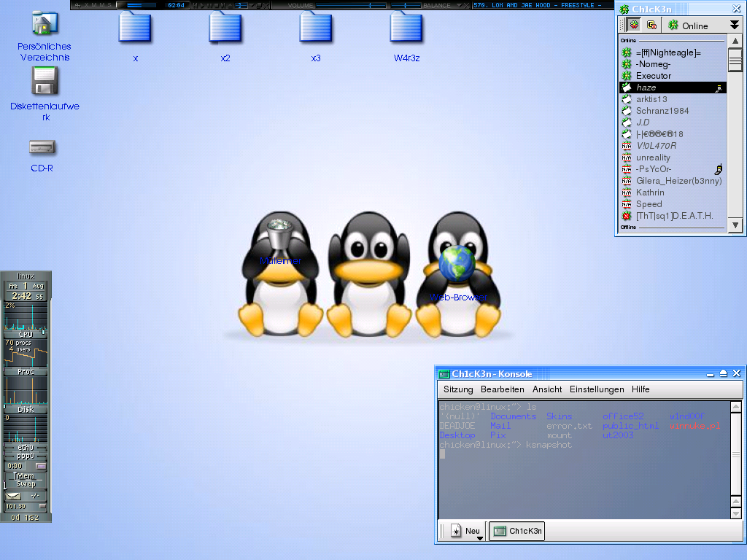Click the ppp0 panel in gkrellm
Image resolution: width=747 pixels, height=560 pixels.
click(26, 456)
